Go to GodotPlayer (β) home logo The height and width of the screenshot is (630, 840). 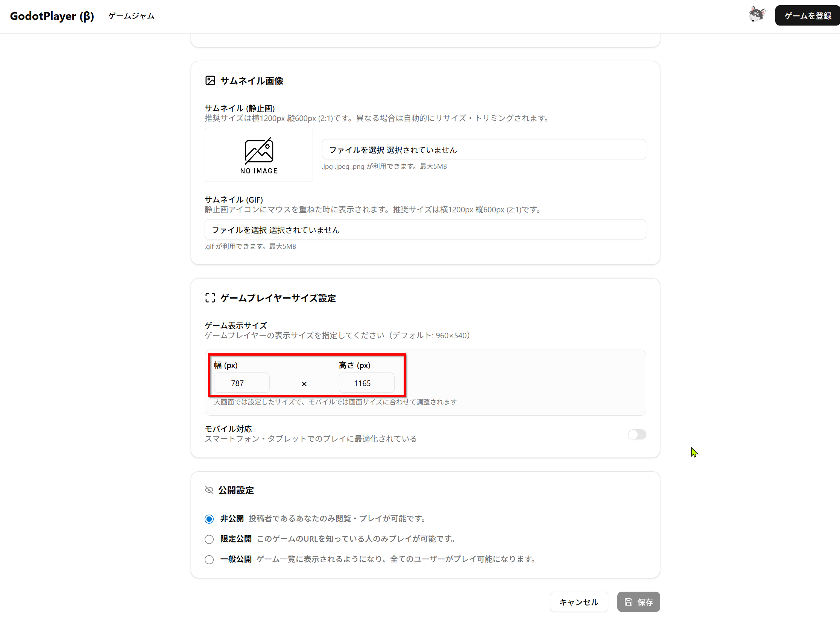[52, 16]
